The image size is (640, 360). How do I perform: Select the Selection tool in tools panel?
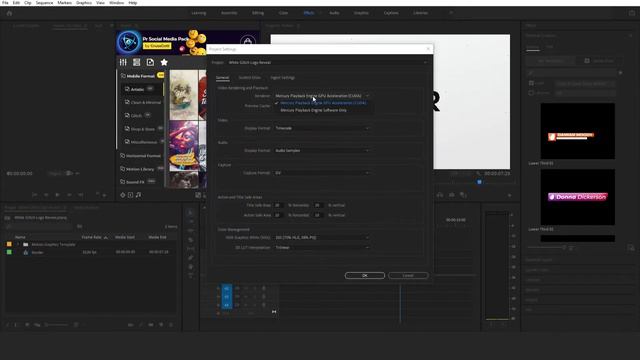190,213
